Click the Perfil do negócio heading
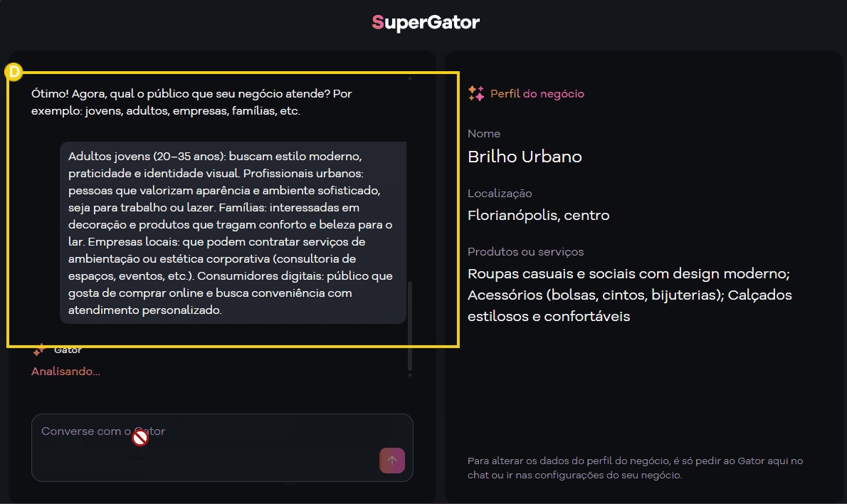The height and width of the screenshot is (504, 847). [537, 94]
